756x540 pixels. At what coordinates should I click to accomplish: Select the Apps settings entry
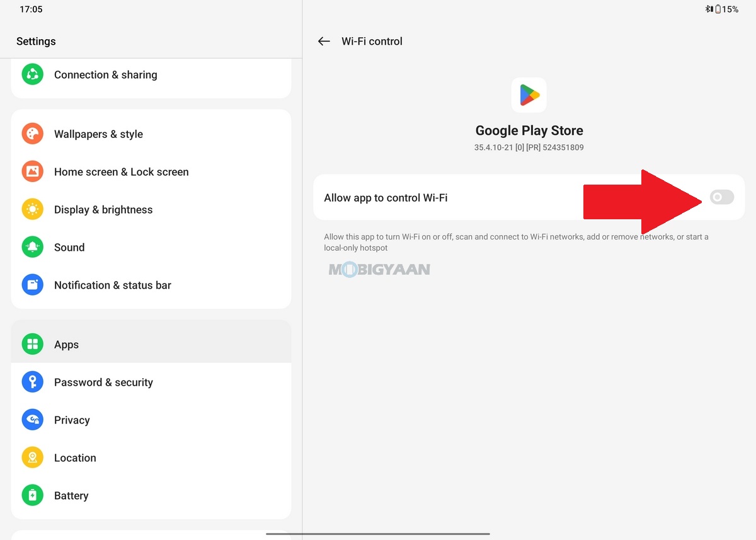[x=151, y=345]
